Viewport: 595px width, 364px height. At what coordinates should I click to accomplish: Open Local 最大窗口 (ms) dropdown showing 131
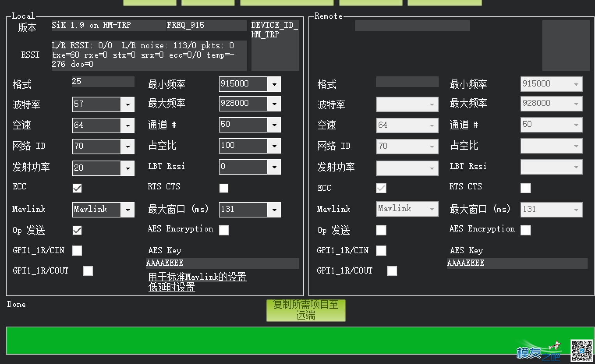click(x=250, y=210)
